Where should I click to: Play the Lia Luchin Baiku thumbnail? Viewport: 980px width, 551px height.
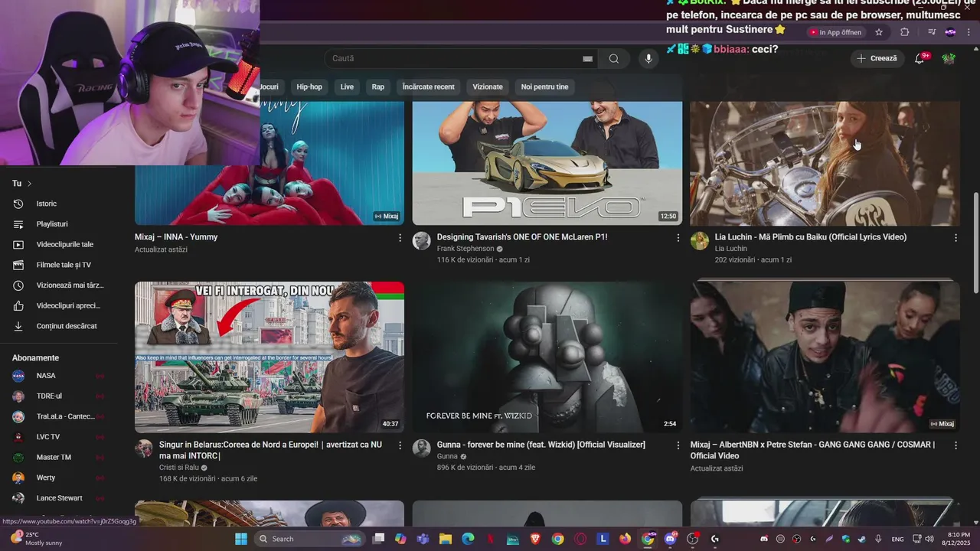[x=825, y=163]
